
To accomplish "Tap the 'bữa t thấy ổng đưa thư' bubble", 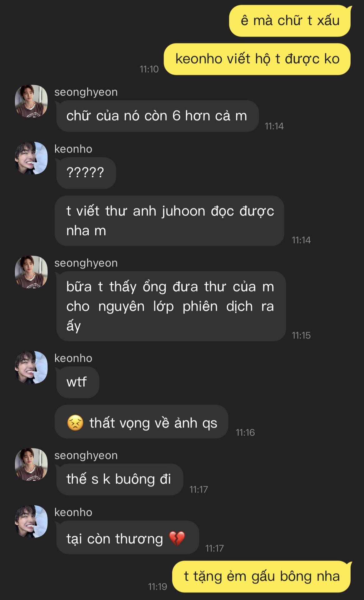I will coord(171,306).
